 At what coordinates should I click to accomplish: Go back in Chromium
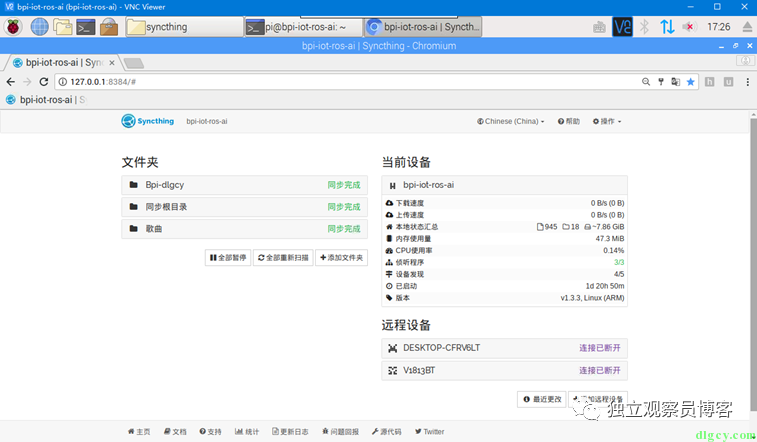(11, 82)
